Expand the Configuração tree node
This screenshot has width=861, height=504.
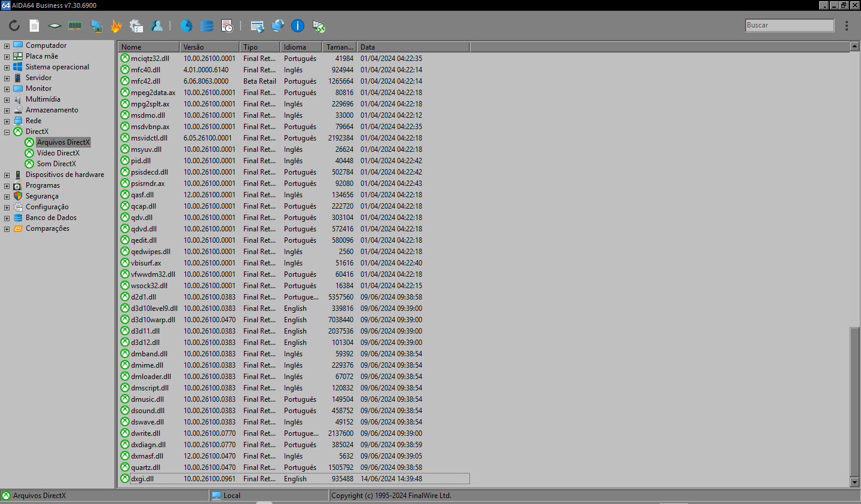(7, 207)
